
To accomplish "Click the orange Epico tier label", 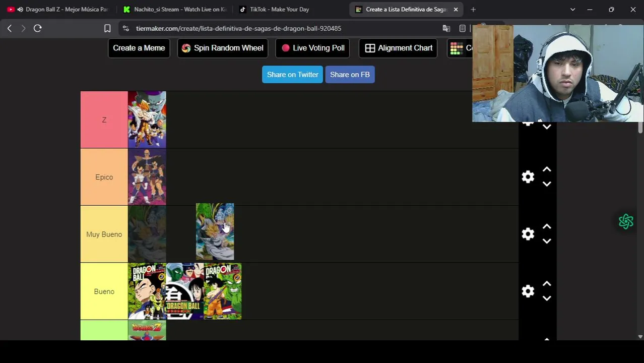I will pyautogui.click(x=104, y=177).
